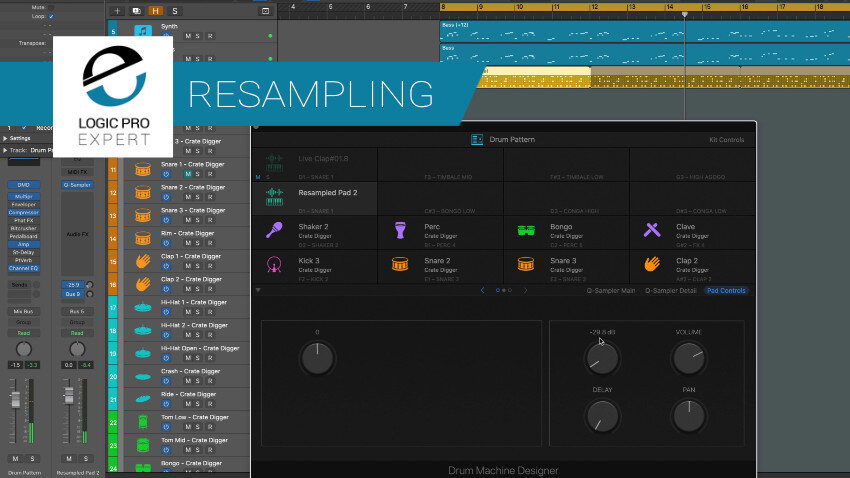Go to previous pad page arrow
Viewport: 850px width, 478px height.
pyautogui.click(x=482, y=290)
